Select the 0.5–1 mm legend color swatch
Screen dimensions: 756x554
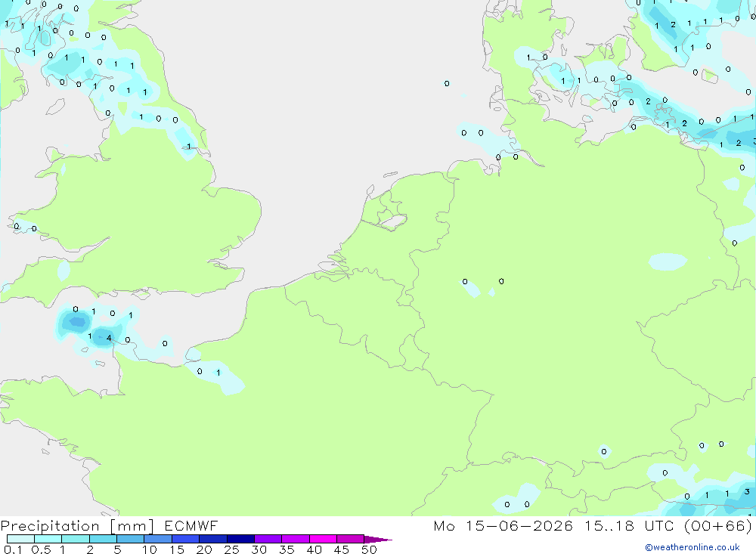click(x=48, y=539)
